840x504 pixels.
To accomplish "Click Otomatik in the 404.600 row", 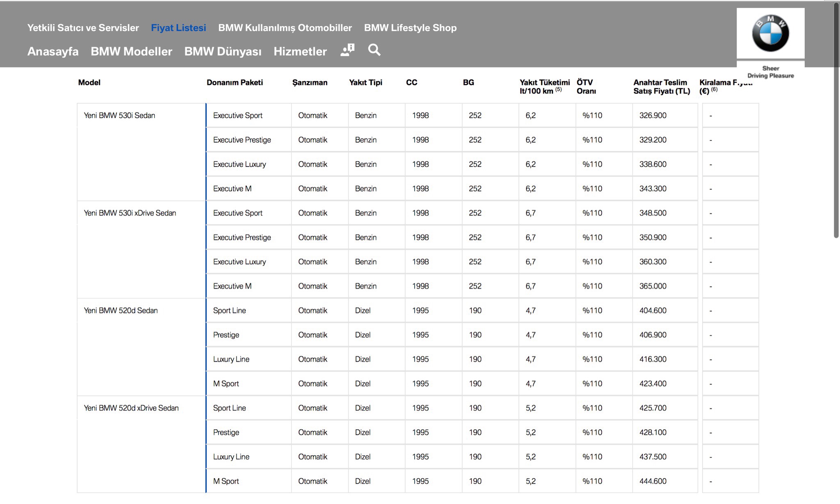I will 313,310.
